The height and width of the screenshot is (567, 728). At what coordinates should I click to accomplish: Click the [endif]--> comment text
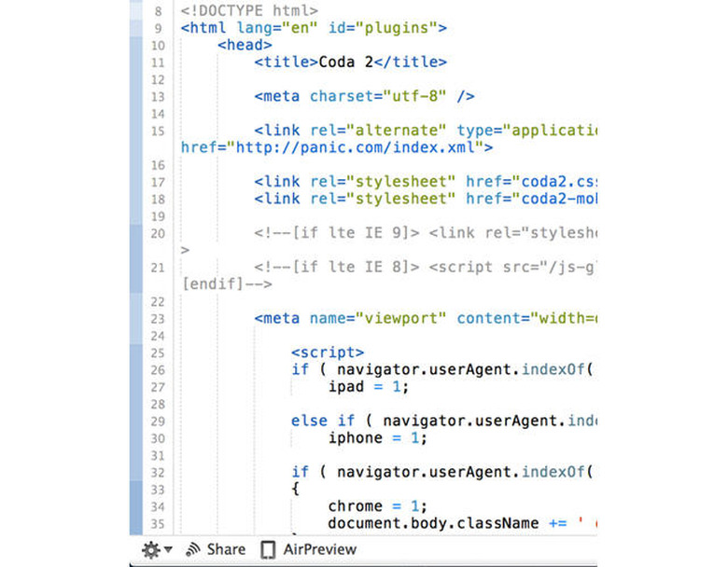[x=227, y=283]
